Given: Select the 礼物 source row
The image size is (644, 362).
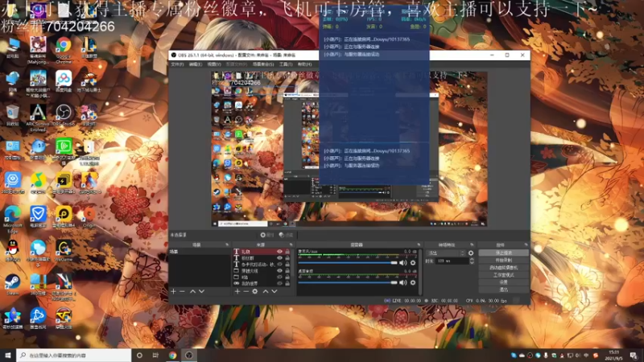Looking at the screenshot, I should 262,252.
